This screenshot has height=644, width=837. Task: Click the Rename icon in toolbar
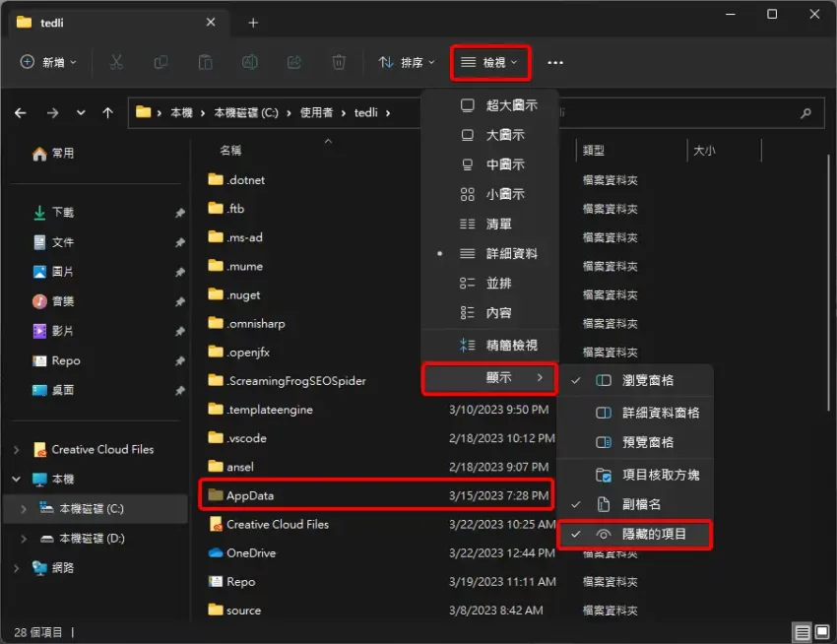tap(250, 62)
